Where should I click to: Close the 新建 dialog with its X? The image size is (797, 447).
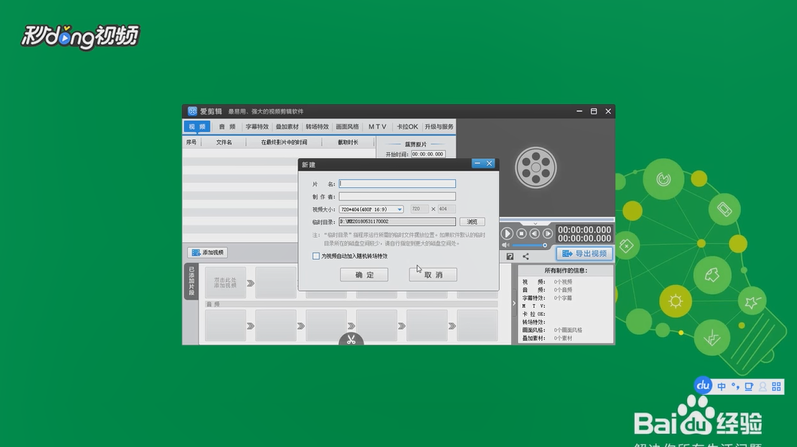pos(489,163)
